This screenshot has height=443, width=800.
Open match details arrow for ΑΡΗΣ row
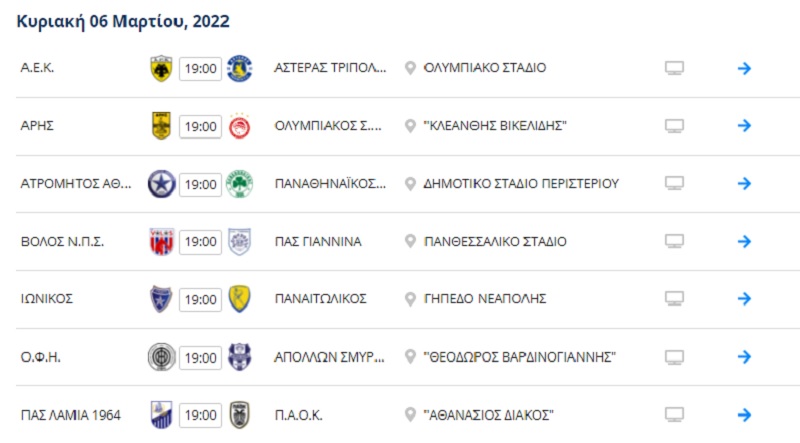(744, 126)
